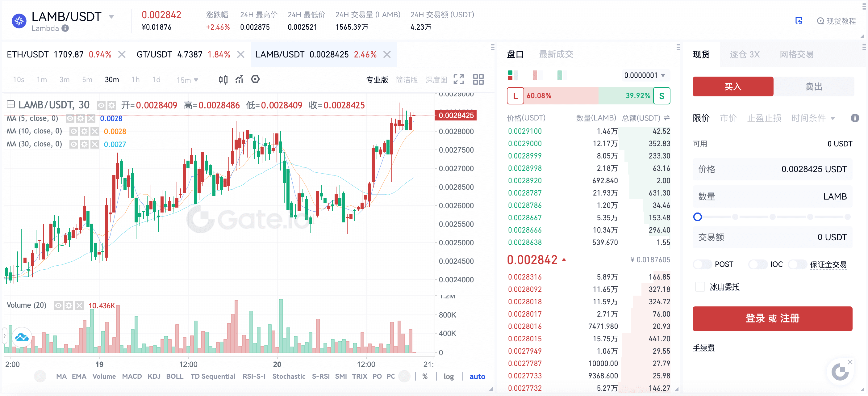Open the chart settings gear icon
The height and width of the screenshot is (396, 868).
tap(255, 79)
